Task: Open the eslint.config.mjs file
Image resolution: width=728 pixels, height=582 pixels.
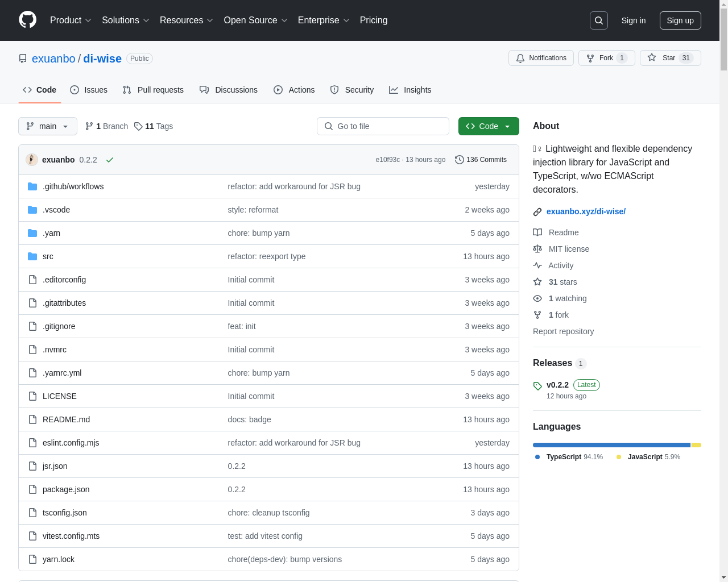Action: [71, 443]
